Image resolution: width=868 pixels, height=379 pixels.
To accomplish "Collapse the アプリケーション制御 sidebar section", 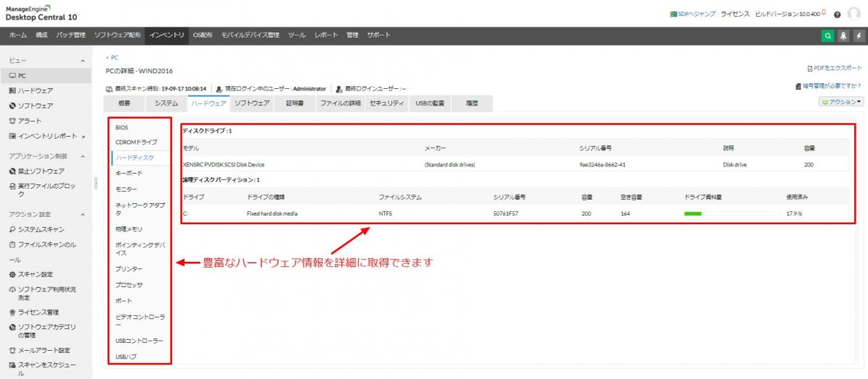I will pyautogui.click(x=82, y=156).
